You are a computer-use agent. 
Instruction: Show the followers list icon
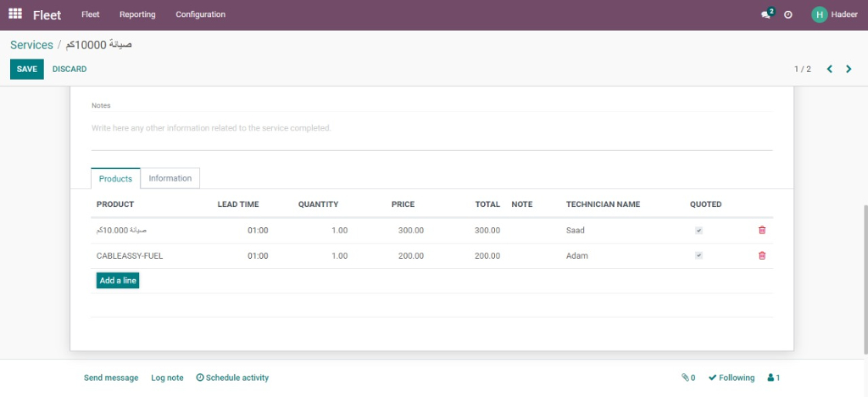pos(773,377)
